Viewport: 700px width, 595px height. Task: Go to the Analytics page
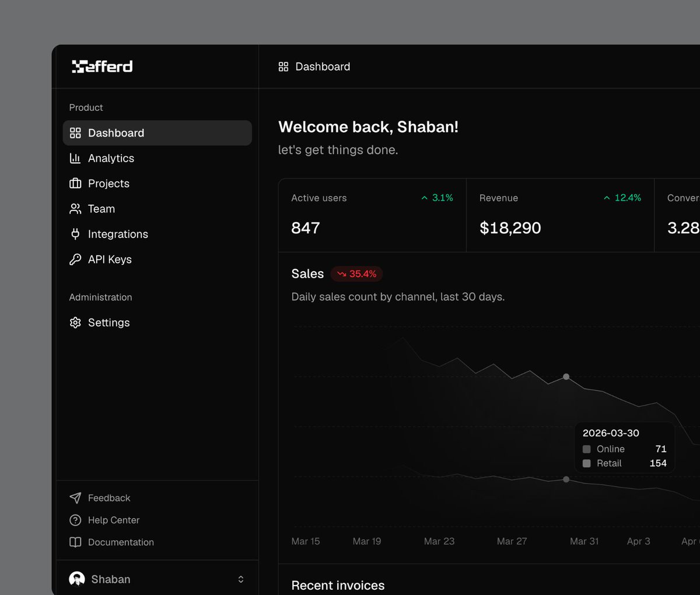pos(157,158)
